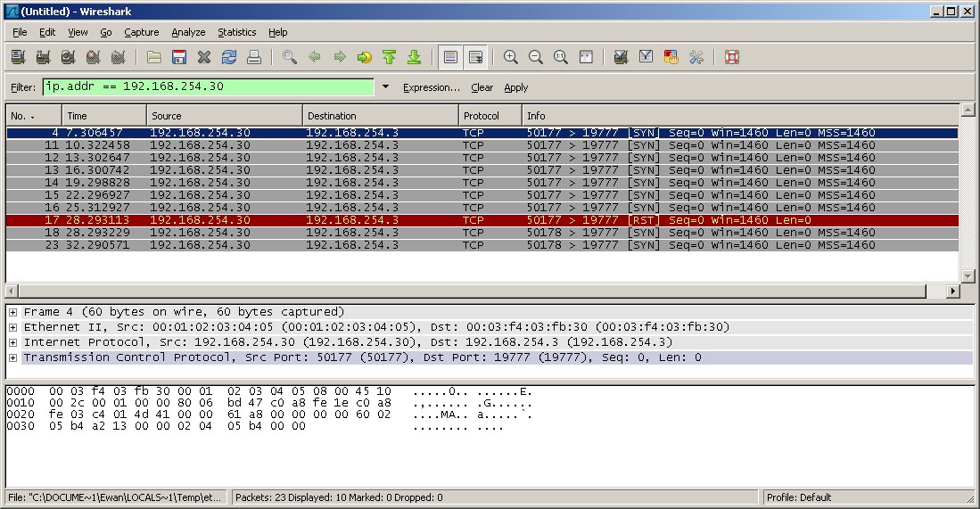The image size is (980, 509).
Task: Zoom in the packet text
Action: pos(511,57)
